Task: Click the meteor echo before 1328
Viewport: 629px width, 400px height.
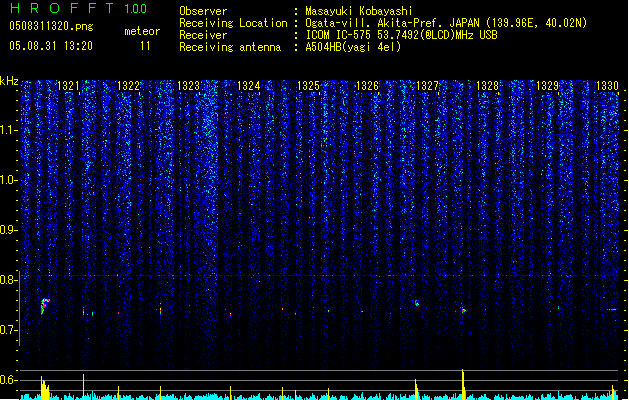Action: pyautogui.click(x=463, y=311)
